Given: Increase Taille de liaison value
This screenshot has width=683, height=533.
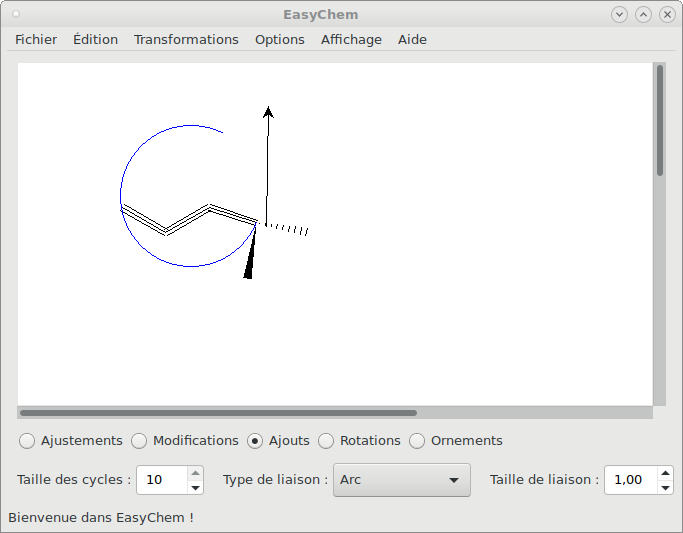Looking at the screenshot, I should [665, 473].
